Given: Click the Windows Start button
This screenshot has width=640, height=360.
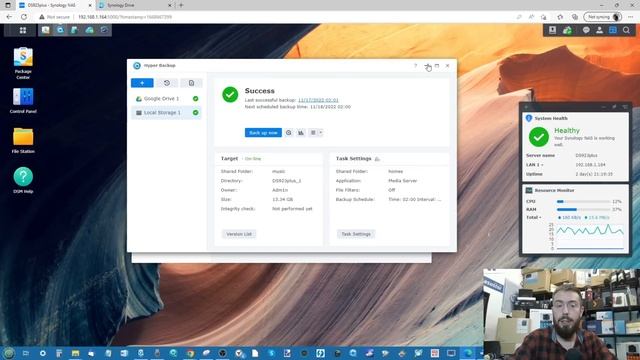Looking at the screenshot, I should coord(9,353).
